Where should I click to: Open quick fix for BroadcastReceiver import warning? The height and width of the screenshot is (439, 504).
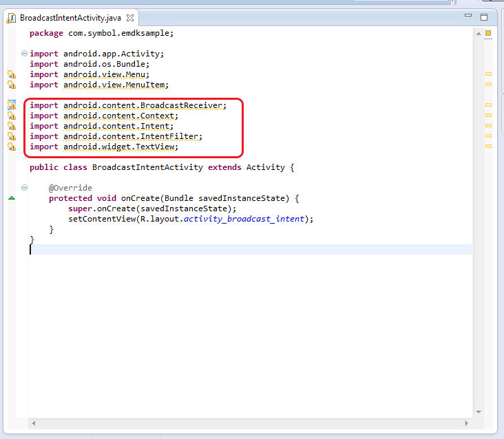[x=11, y=105]
